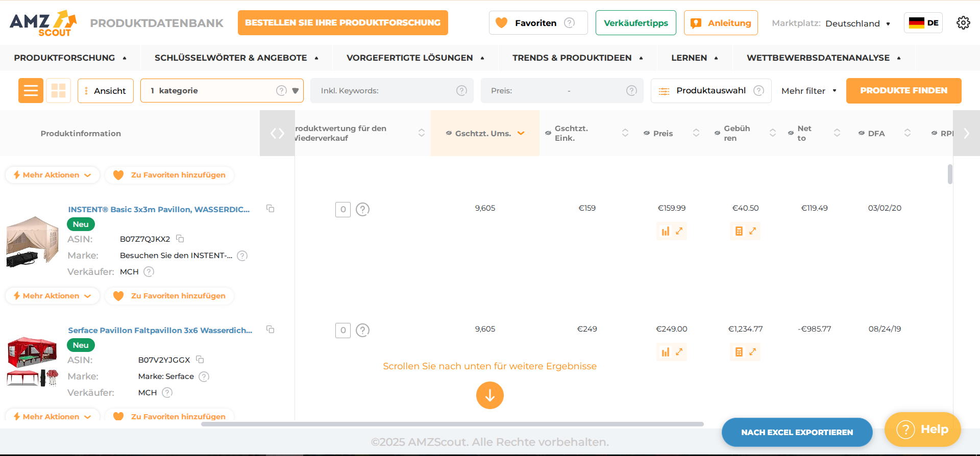Click the vertical table scrollbar
Image resolution: width=980 pixels, height=456 pixels.
tap(950, 174)
